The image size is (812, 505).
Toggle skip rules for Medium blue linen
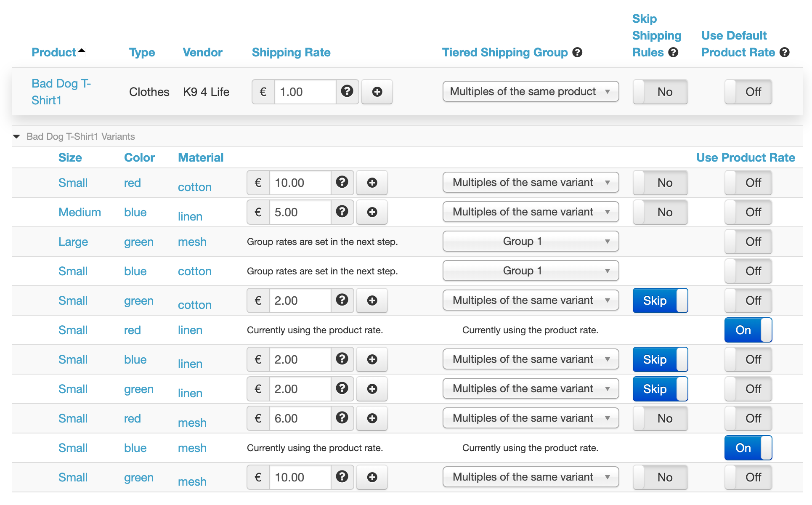pyautogui.click(x=660, y=212)
